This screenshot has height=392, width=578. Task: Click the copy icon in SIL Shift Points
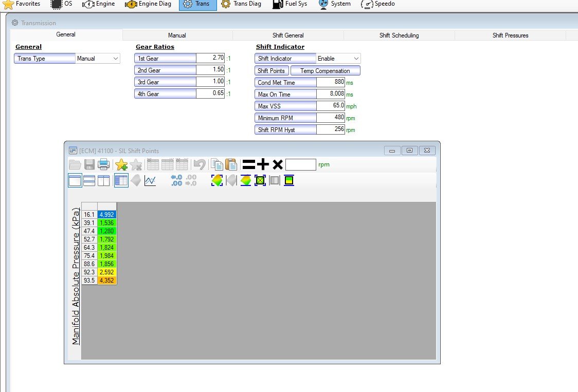(217, 164)
